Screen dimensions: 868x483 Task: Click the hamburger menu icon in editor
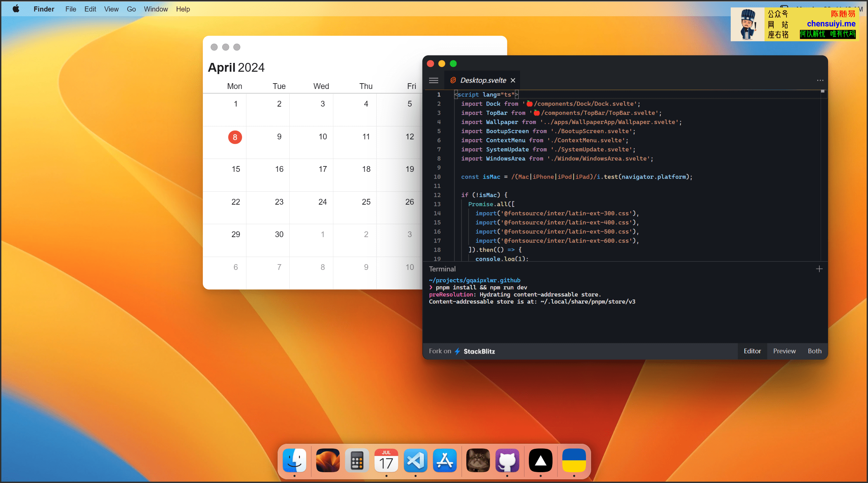click(433, 80)
